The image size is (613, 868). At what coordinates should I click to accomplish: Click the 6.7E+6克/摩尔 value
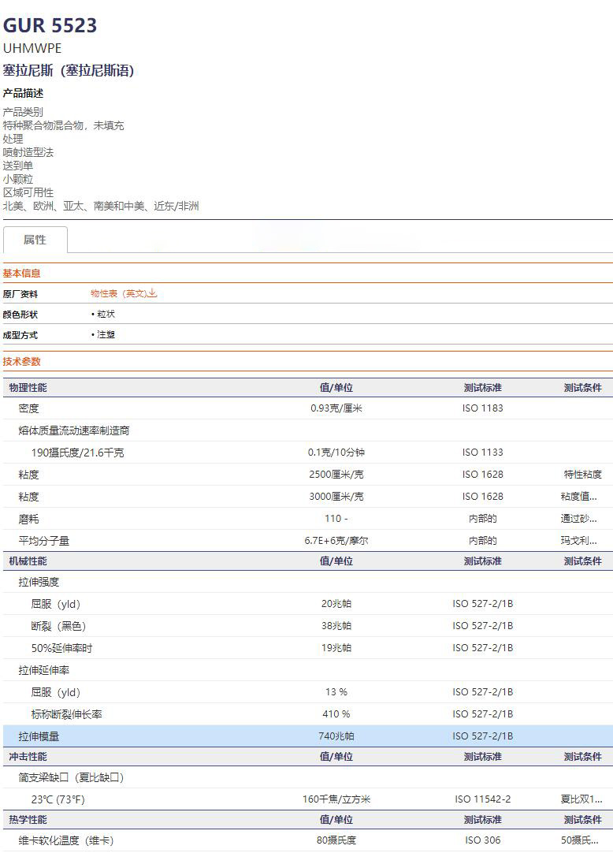tap(336, 541)
